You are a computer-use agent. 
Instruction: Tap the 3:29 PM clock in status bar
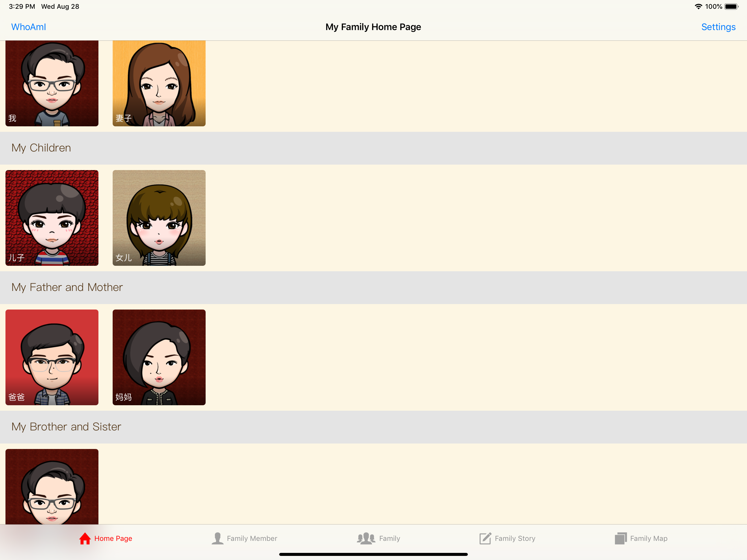(22, 6)
